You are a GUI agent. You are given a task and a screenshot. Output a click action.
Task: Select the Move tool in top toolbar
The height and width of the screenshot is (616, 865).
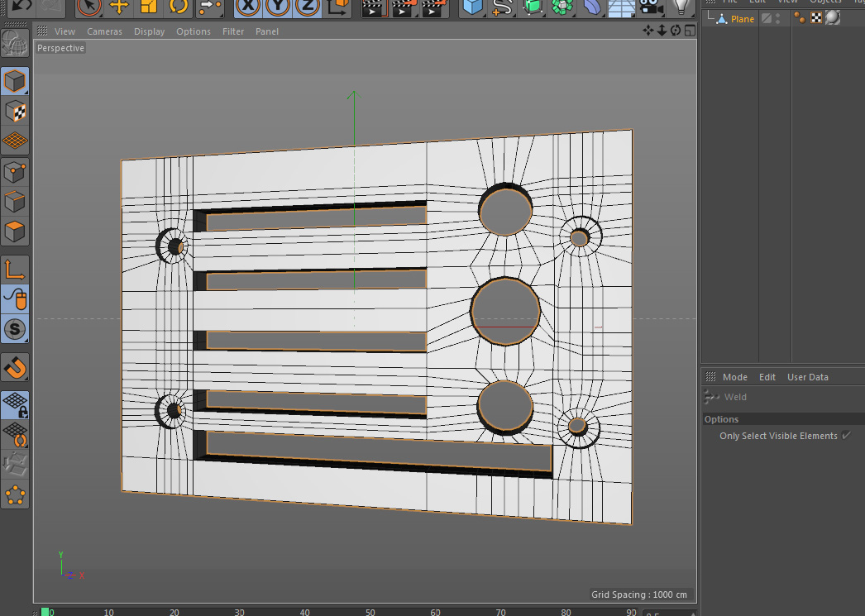119,7
